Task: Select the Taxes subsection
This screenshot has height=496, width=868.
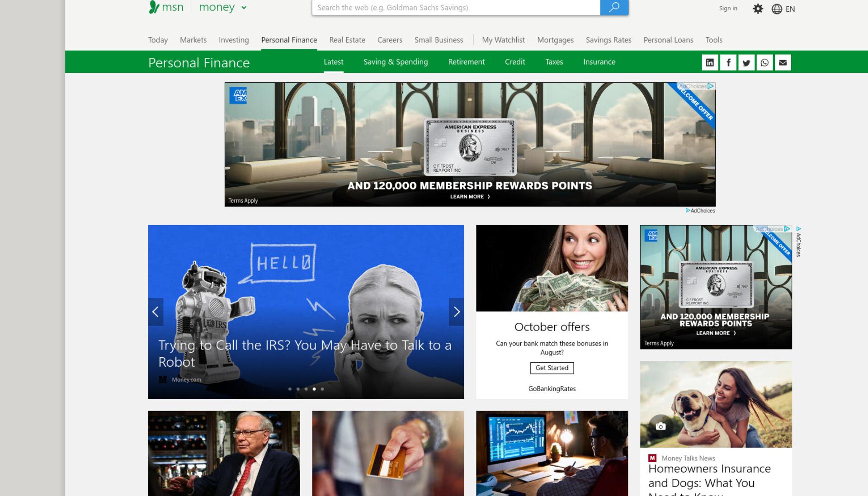Action: tap(554, 62)
